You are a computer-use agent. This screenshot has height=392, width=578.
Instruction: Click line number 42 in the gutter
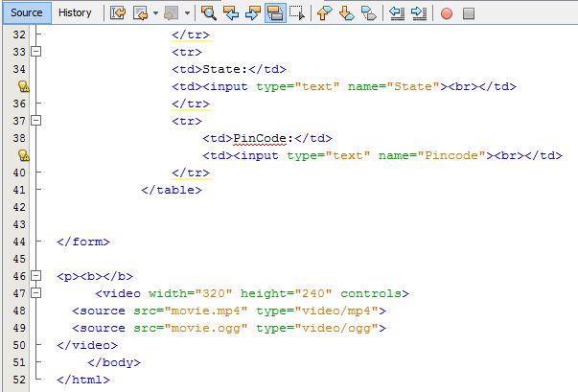point(19,207)
